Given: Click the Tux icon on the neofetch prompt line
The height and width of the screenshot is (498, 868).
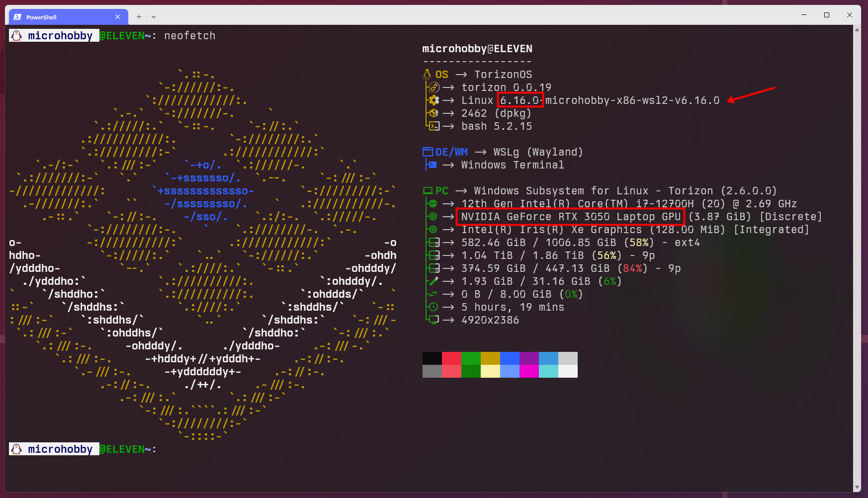Looking at the screenshot, I should (16, 36).
